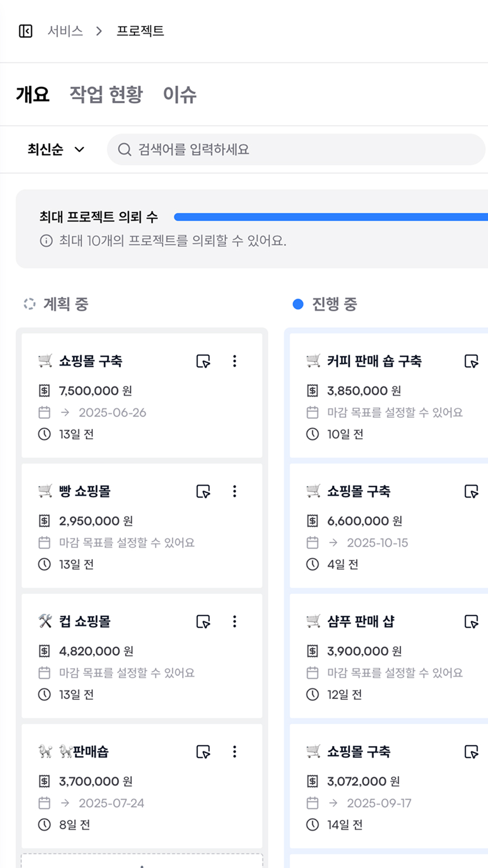Screen dimensions: 488x868
Task: Open the 최신순 sort dropdown
Action: coord(56,149)
